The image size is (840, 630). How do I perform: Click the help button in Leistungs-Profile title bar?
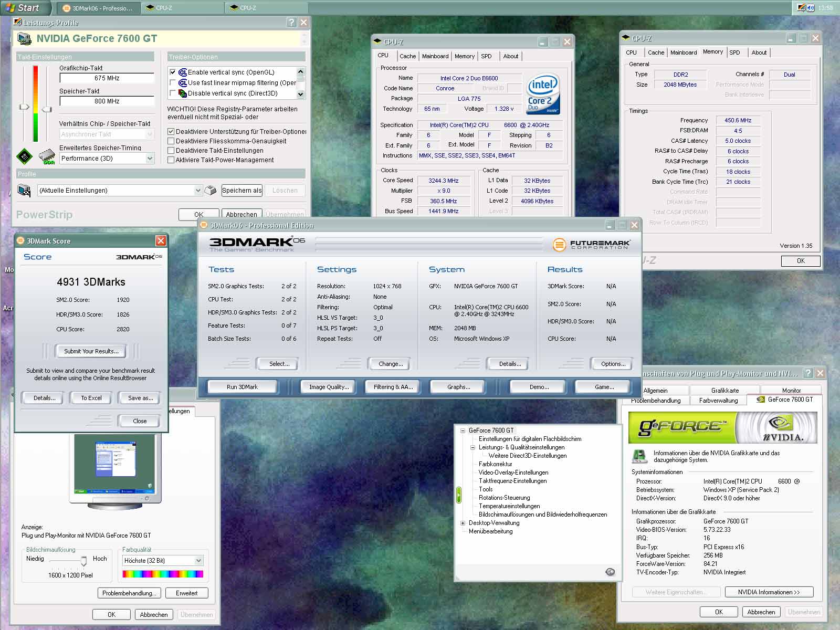point(292,22)
